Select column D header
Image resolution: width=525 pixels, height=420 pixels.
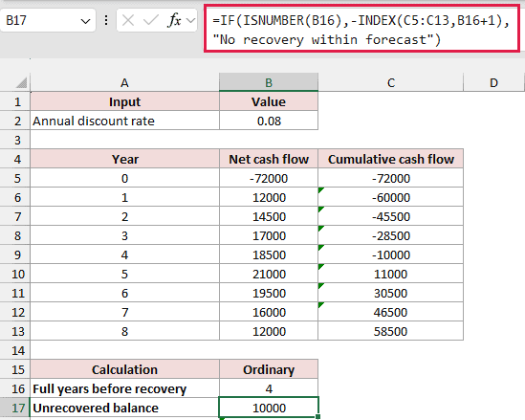(x=493, y=82)
